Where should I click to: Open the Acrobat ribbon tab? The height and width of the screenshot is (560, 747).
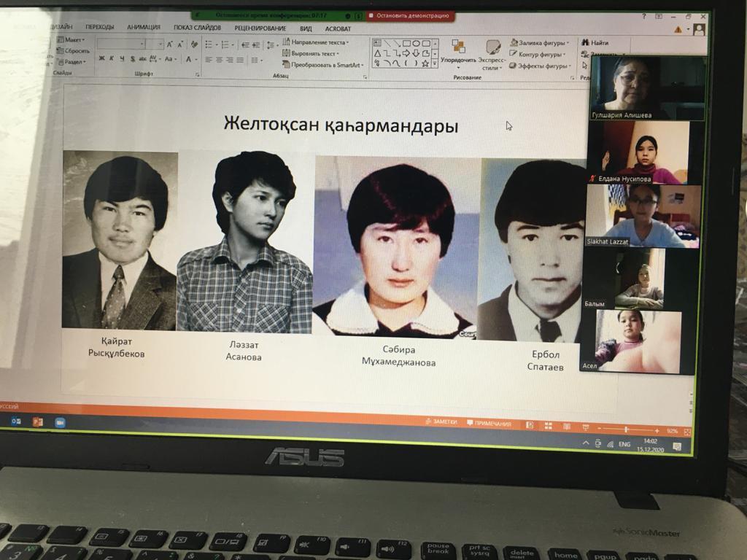point(338,28)
